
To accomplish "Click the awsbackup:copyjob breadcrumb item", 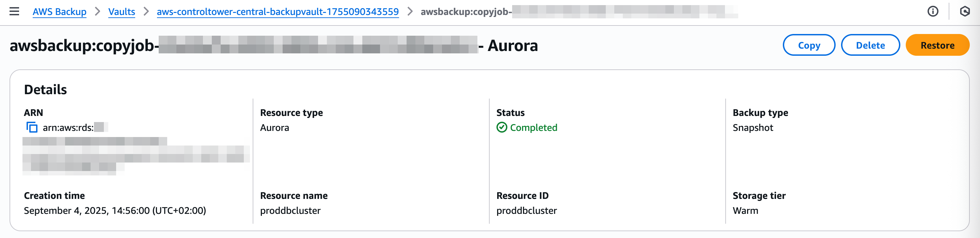I will pyautogui.click(x=579, y=12).
